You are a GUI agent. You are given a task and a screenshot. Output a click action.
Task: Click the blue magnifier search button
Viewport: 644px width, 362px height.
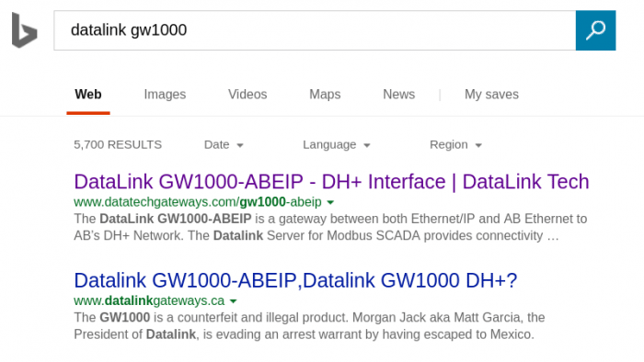point(595,30)
